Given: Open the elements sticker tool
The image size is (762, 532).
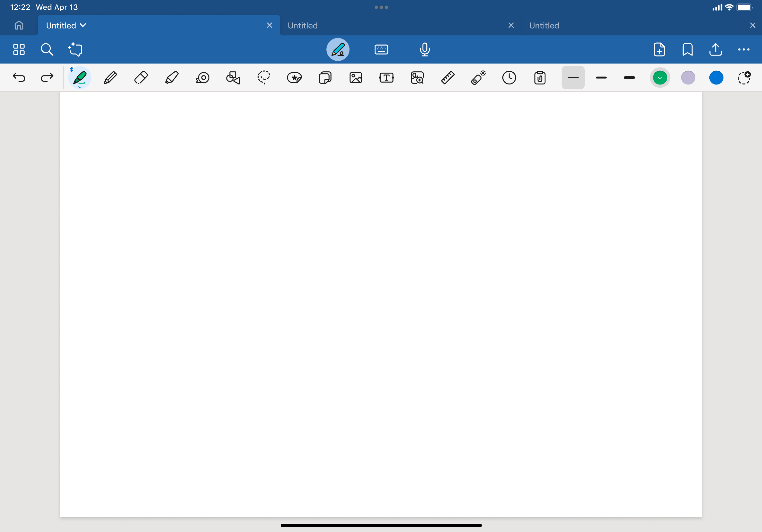Looking at the screenshot, I should [x=294, y=78].
